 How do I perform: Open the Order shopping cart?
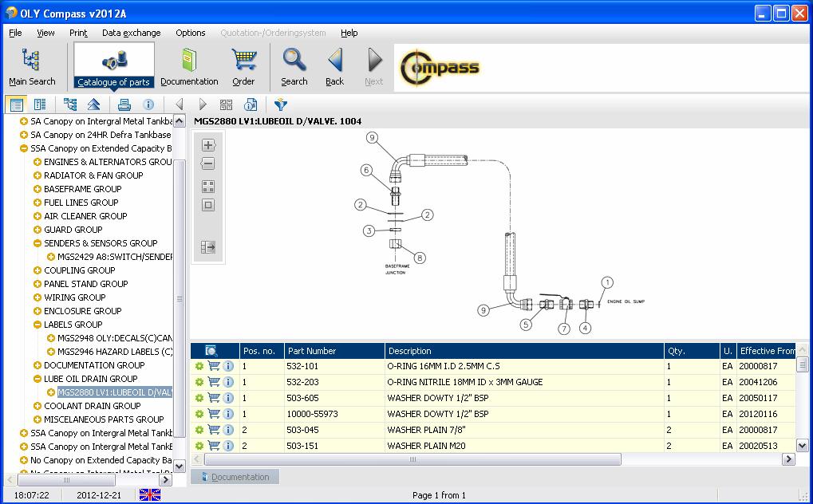pyautogui.click(x=243, y=66)
